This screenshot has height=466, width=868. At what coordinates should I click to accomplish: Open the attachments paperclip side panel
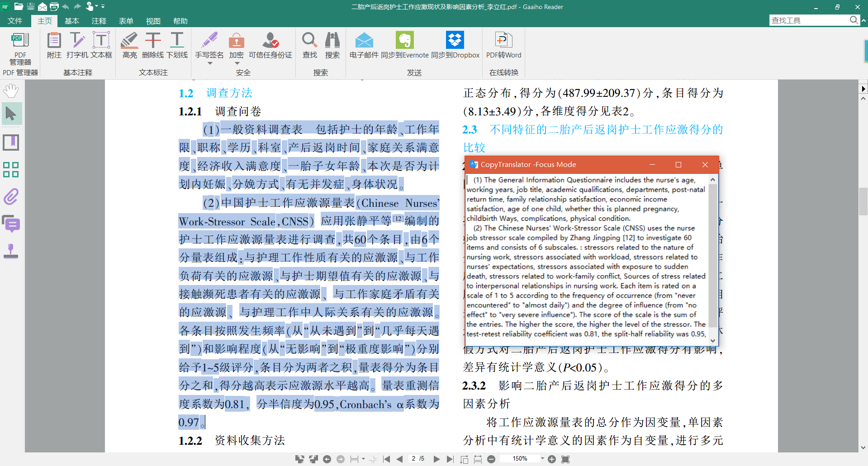pyautogui.click(x=11, y=197)
